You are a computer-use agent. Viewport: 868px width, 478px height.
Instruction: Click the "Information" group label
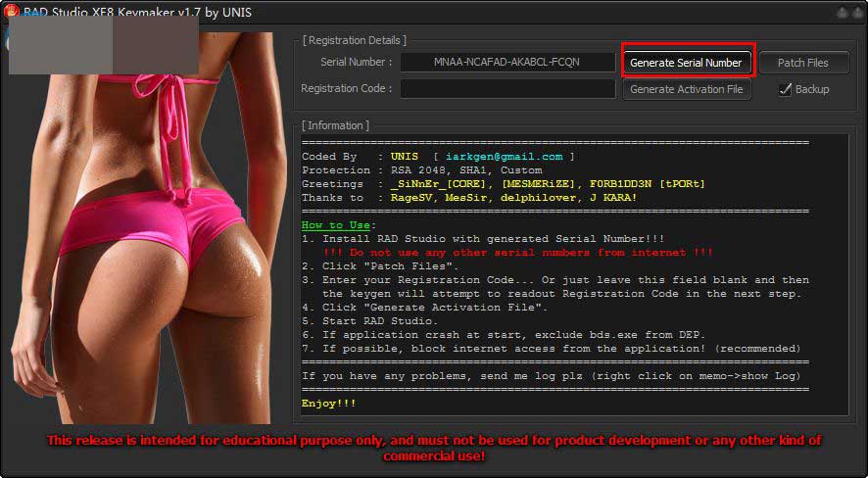coord(335,125)
